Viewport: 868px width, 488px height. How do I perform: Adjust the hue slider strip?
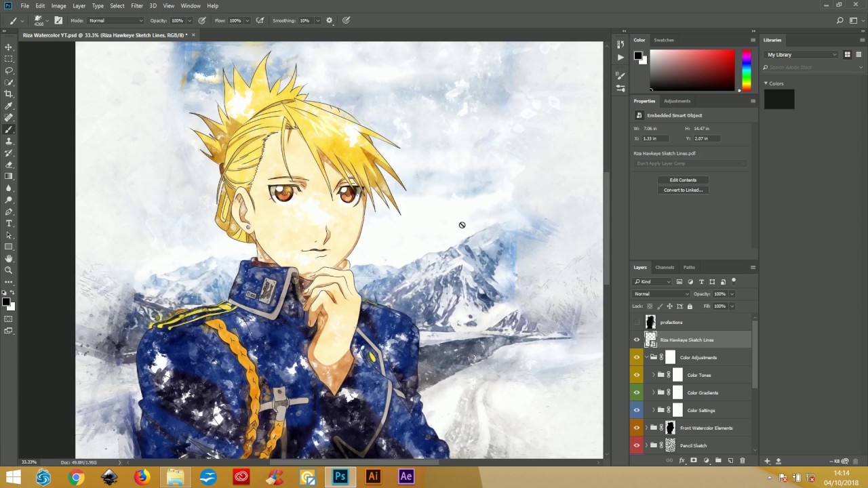click(x=746, y=70)
